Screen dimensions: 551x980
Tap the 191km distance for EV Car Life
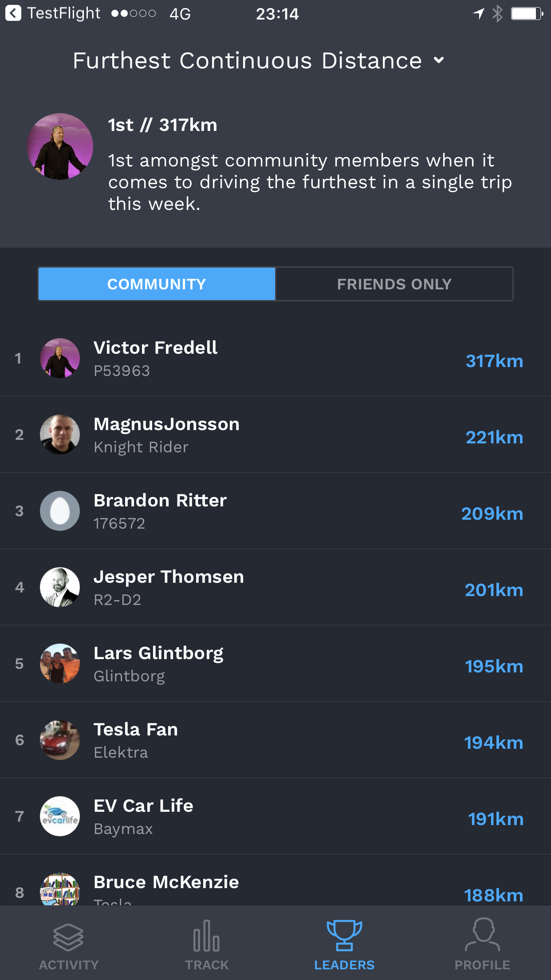coord(496,819)
